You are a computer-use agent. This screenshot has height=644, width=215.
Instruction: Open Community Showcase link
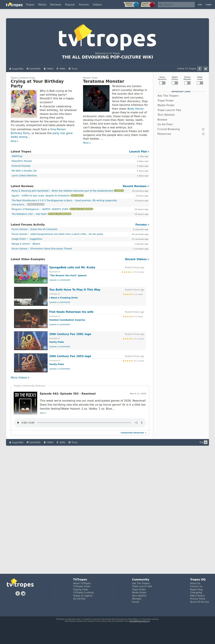(133, 433)
